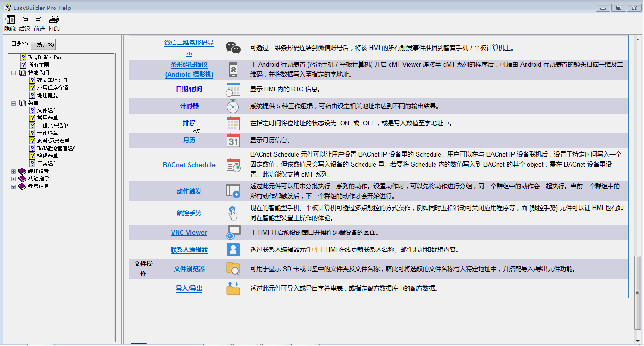Click the 硬件设置 closed book icon
The width and height of the screenshot is (644, 346).
22,171
